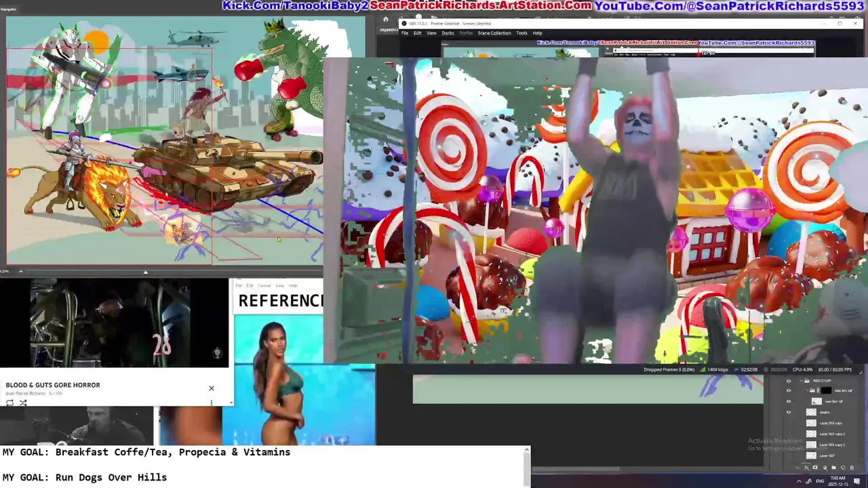Open Help menu in REFERENCE notepad

click(293, 285)
